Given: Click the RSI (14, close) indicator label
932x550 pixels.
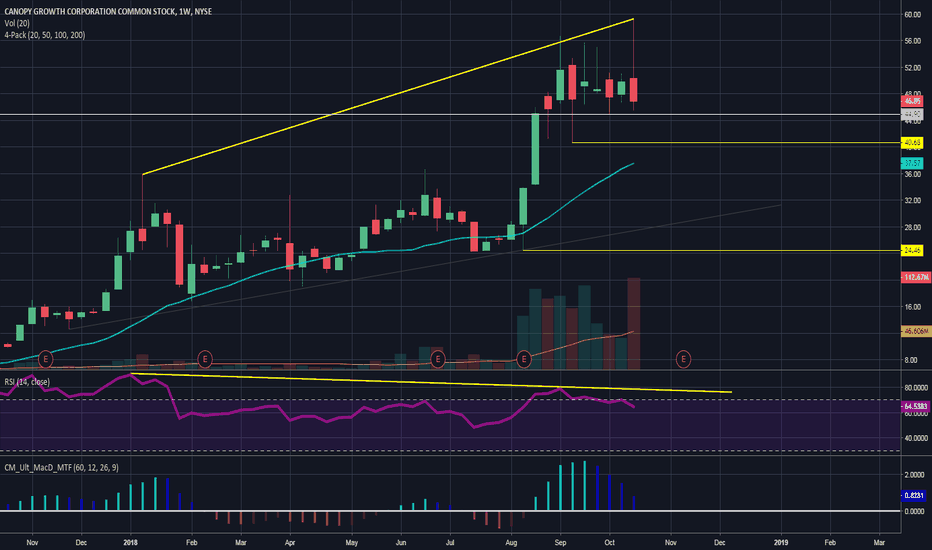Looking at the screenshot, I should 27,382.
